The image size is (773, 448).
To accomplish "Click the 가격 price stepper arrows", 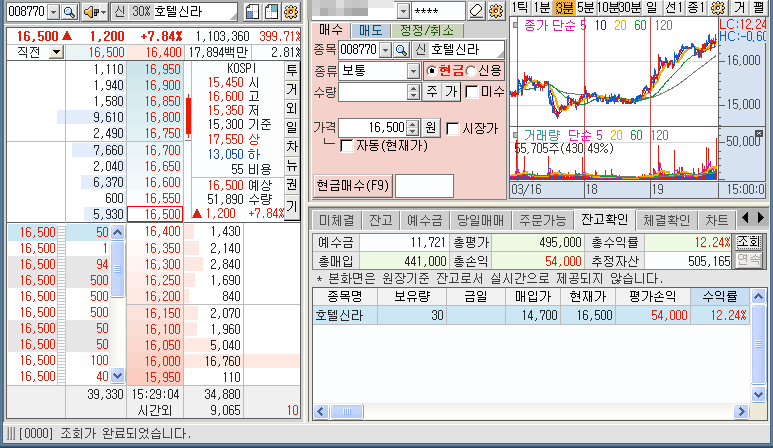I will point(413,128).
